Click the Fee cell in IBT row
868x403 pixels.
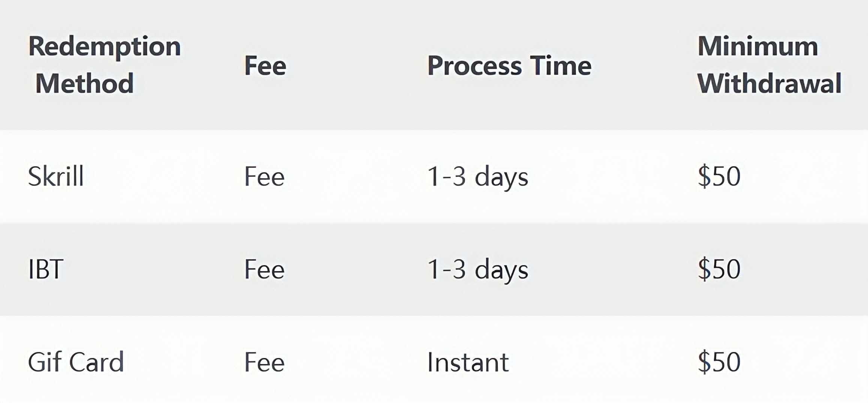click(x=265, y=269)
